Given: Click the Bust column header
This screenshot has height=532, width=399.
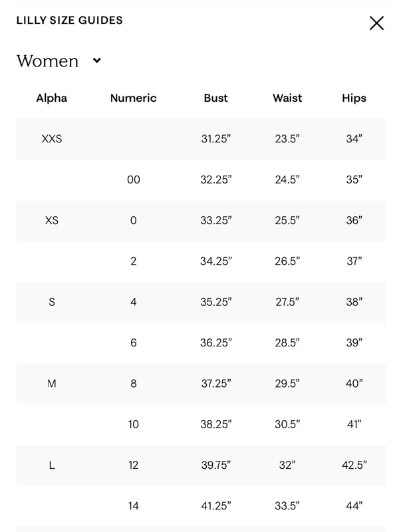Looking at the screenshot, I should [x=215, y=98].
